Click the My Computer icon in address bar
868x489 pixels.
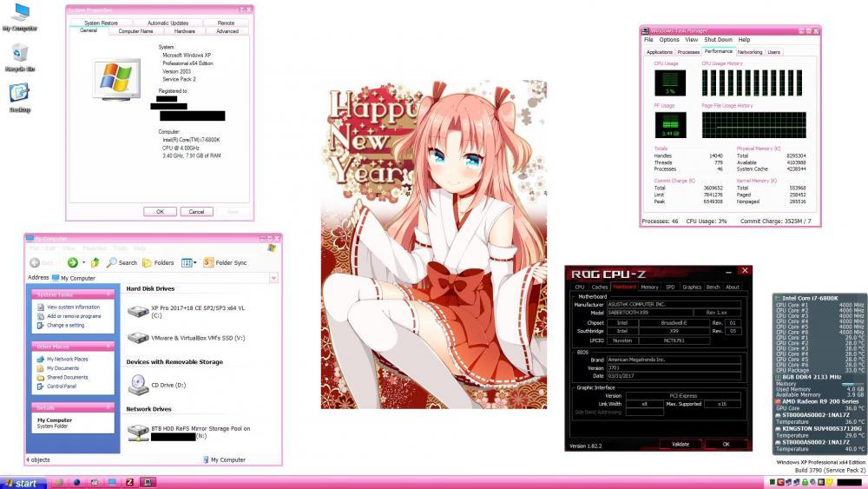pyautogui.click(x=56, y=277)
